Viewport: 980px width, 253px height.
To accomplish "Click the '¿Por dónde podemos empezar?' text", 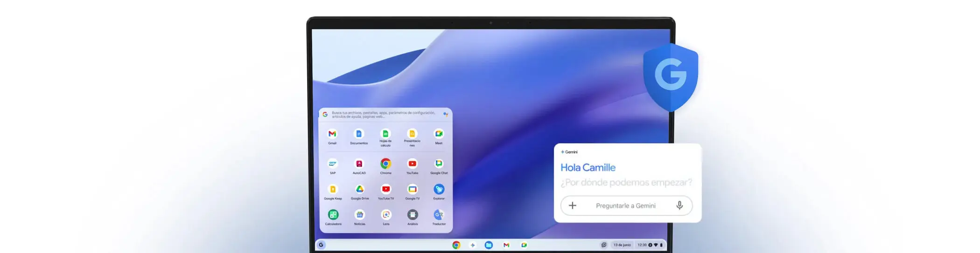I will [626, 183].
